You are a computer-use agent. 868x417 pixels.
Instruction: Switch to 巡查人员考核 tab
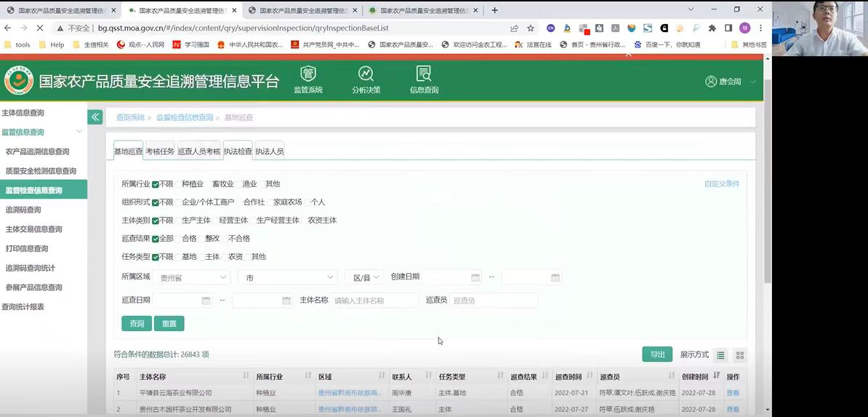(199, 151)
